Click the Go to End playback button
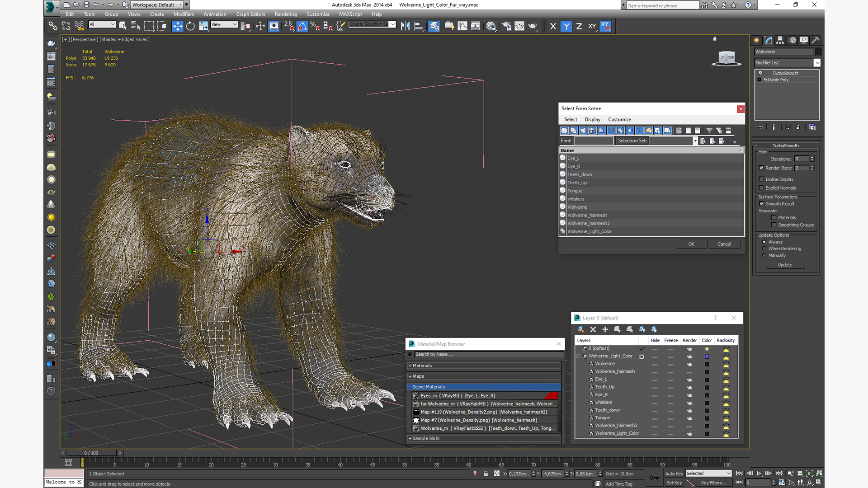The width and height of the screenshot is (868, 488). [779, 474]
